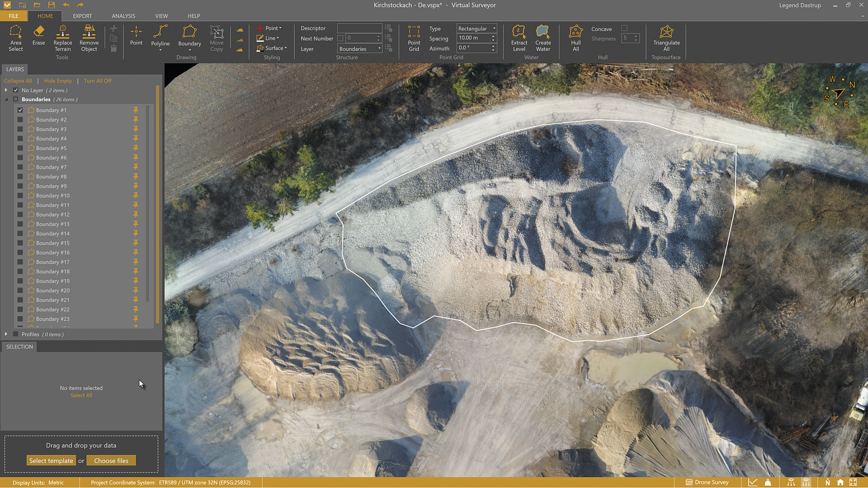This screenshot has width=868, height=488.
Task: Select the Replace Terrain tool
Action: coord(62,38)
